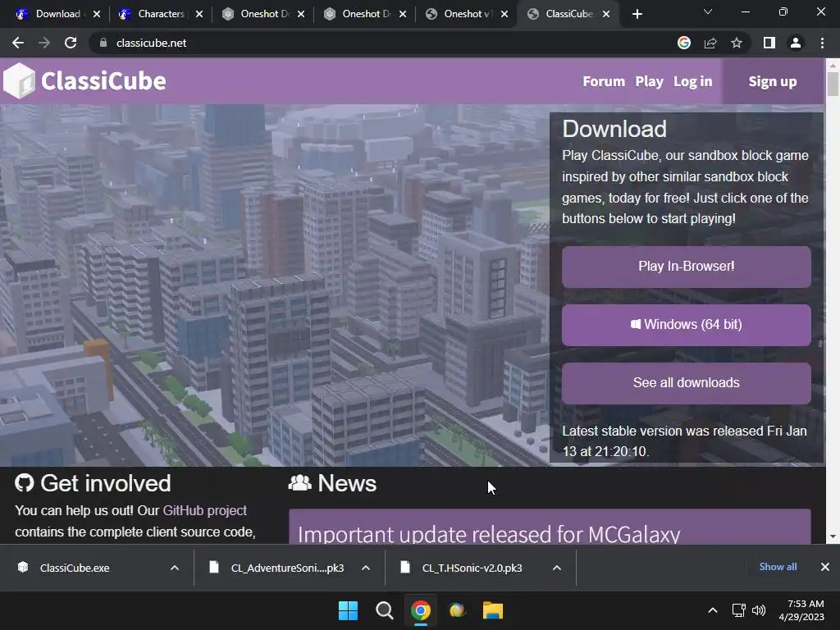840x630 pixels.
Task: Open a new tab with plus button
Action: tap(637, 14)
